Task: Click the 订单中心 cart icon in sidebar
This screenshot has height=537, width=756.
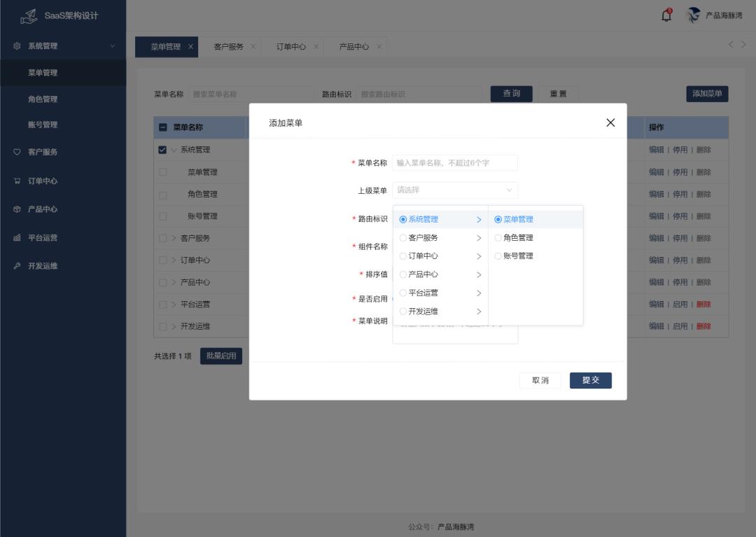Action: coord(17,181)
